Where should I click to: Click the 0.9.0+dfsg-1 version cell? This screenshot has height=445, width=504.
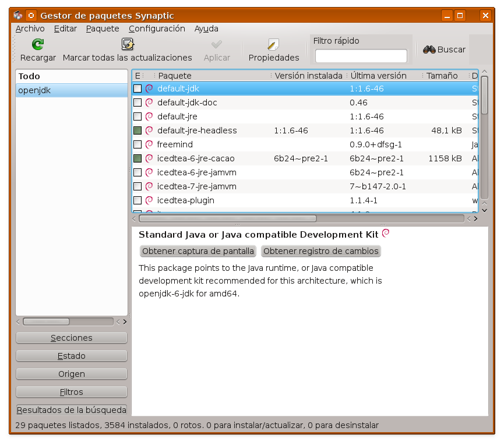tap(376, 144)
